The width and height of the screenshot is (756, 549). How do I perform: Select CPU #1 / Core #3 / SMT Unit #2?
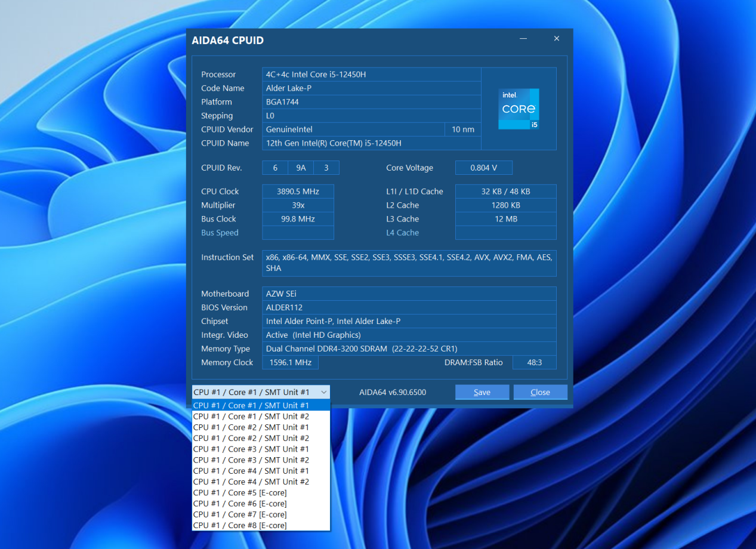(x=261, y=460)
